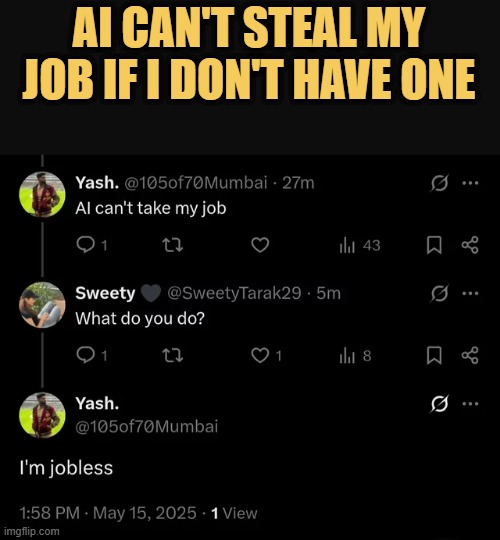500x540 pixels.
Task: Share Sweety's reply tweet
Action: coord(470,355)
